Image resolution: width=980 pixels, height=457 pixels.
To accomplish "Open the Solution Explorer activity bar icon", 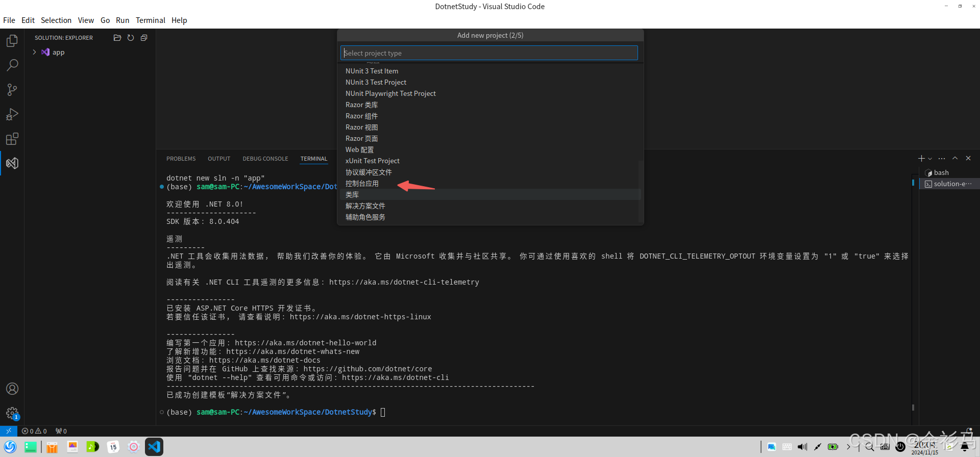I will click(x=12, y=163).
